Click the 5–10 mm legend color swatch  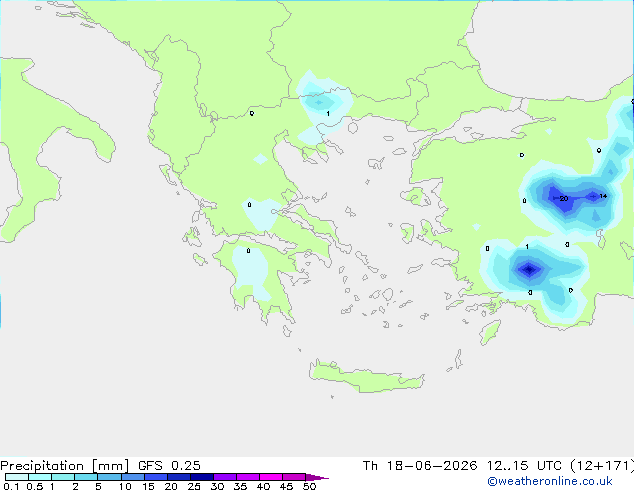[109, 477]
